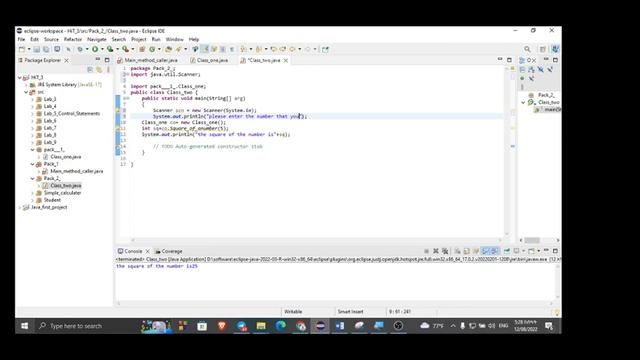This screenshot has width=640, height=360.
Task: Minimize the Package Explorer view
Action: tap(98, 60)
